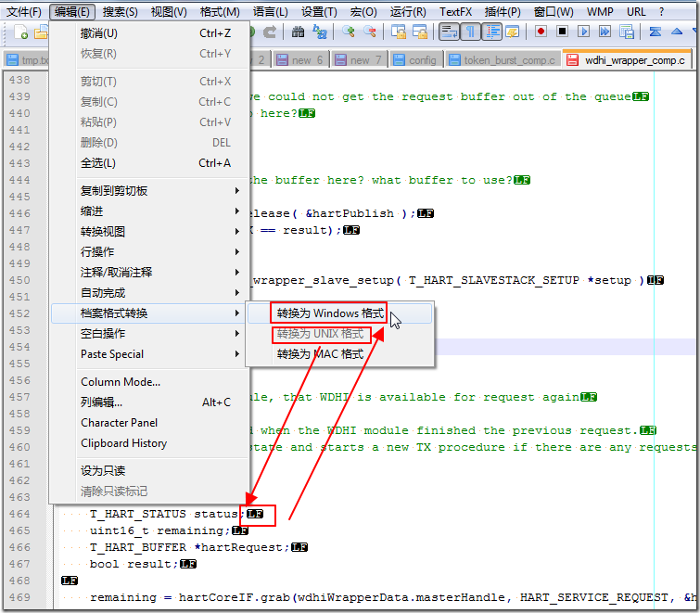Open Find with the binoculars icon
Viewport: 700px width, 613px height.
(299, 32)
